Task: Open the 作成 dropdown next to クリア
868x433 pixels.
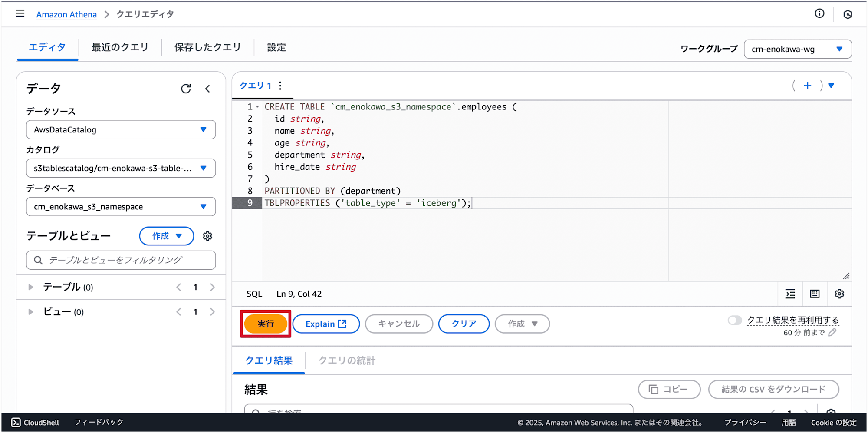Action: [522, 324]
